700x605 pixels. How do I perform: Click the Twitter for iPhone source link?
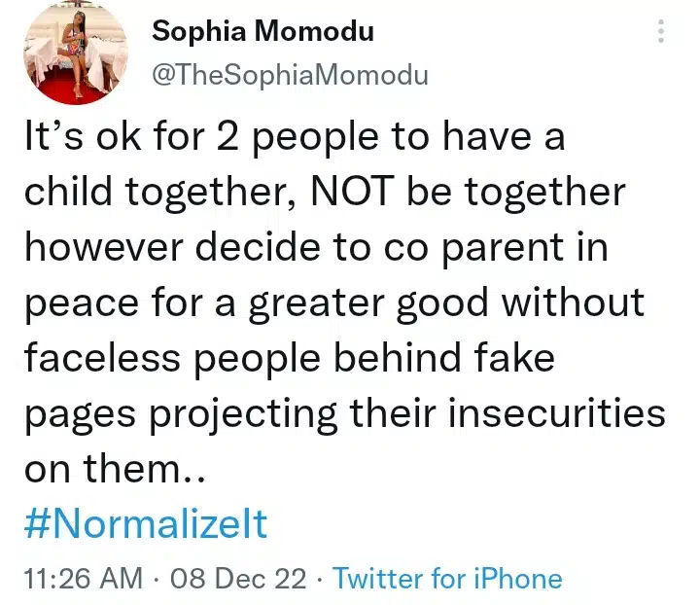pos(447,579)
